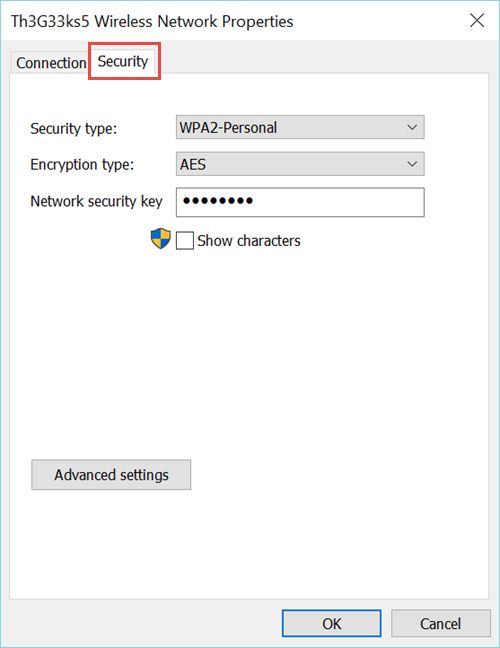
Task: Confirm changes with the OK button
Action: point(331,623)
